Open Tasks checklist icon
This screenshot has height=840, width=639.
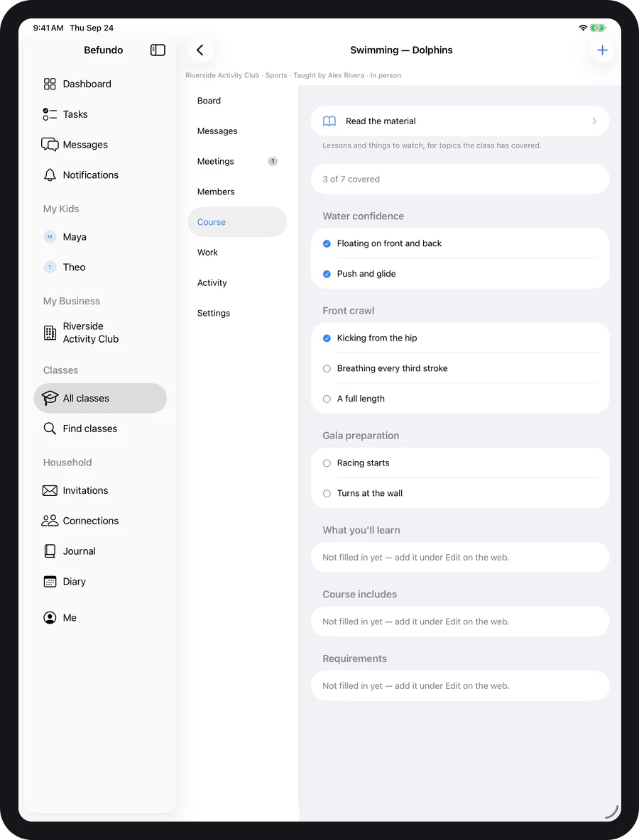click(x=49, y=114)
